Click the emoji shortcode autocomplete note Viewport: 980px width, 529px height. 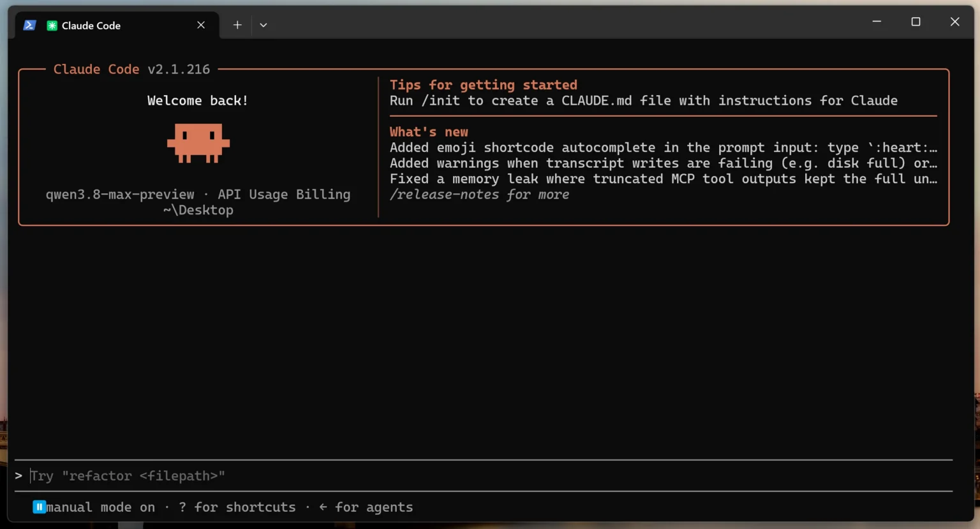point(664,148)
